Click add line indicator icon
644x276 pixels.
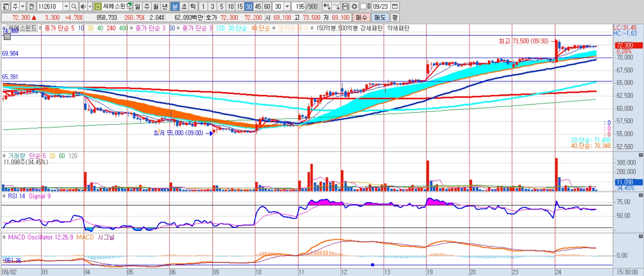(x=336, y=7)
